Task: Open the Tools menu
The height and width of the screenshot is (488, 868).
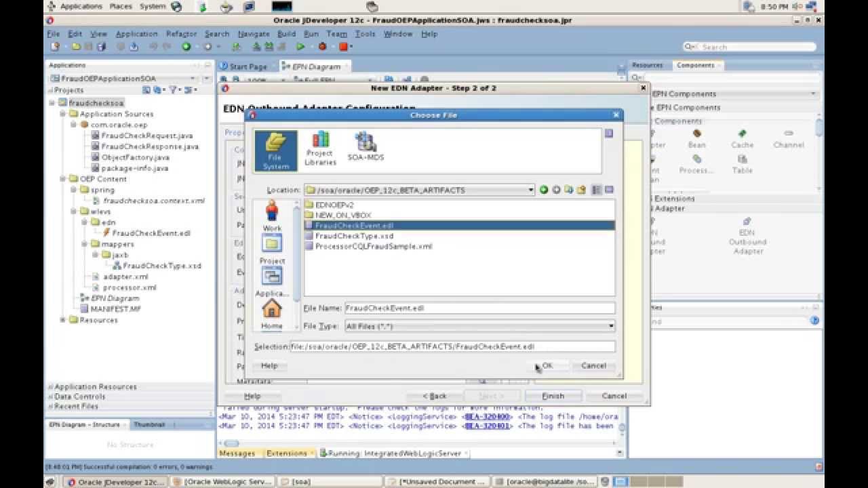Action: point(365,34)
